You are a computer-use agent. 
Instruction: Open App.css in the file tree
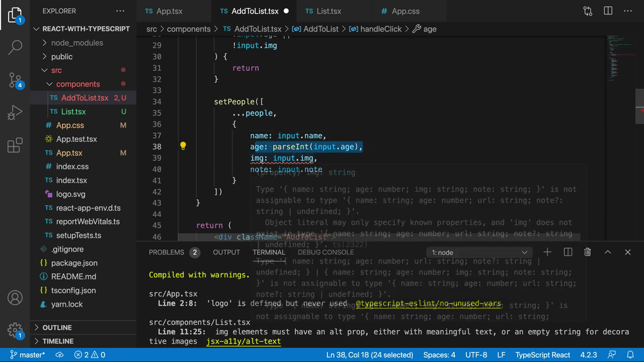83,125
